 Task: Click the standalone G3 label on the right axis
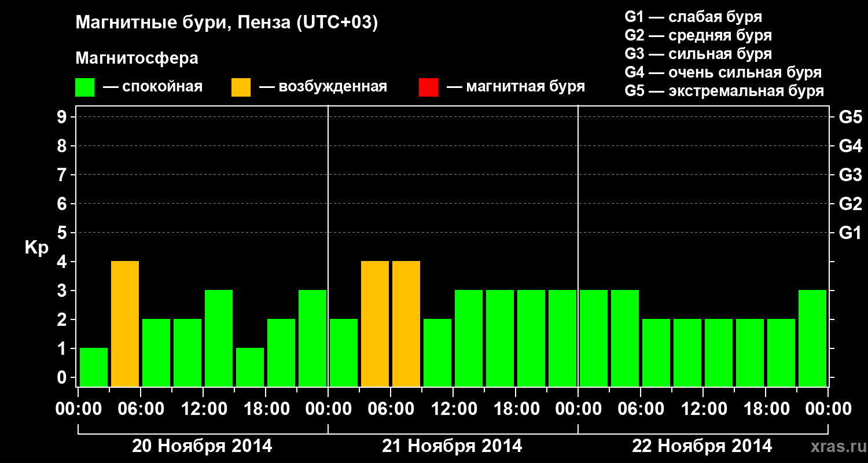(x=850, y=175)
